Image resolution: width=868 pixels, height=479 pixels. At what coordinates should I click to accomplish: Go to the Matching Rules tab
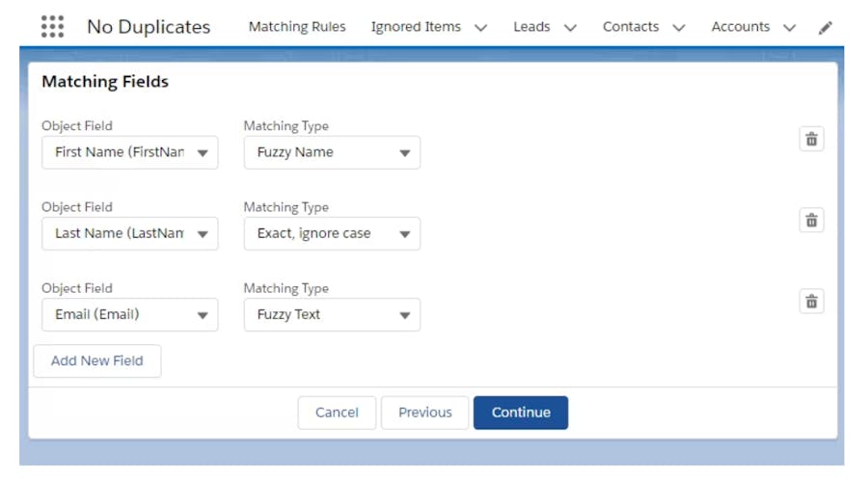click(297, 27)
